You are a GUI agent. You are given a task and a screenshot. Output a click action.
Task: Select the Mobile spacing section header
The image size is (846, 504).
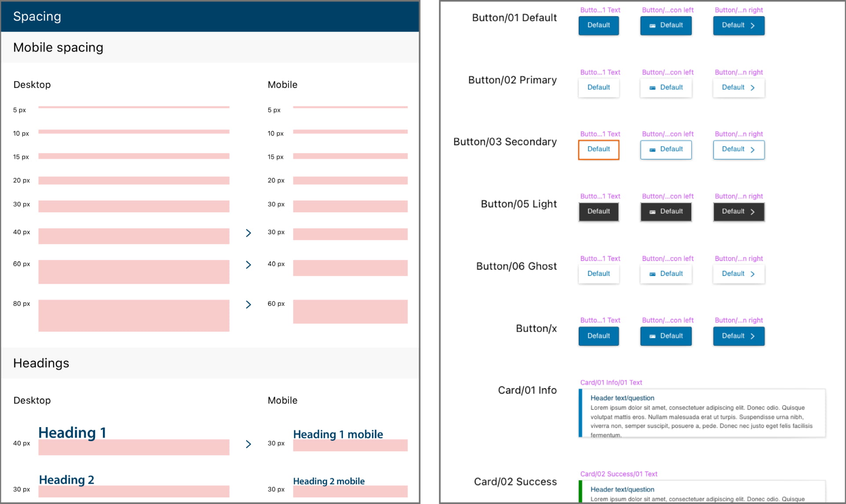(58, 47)
